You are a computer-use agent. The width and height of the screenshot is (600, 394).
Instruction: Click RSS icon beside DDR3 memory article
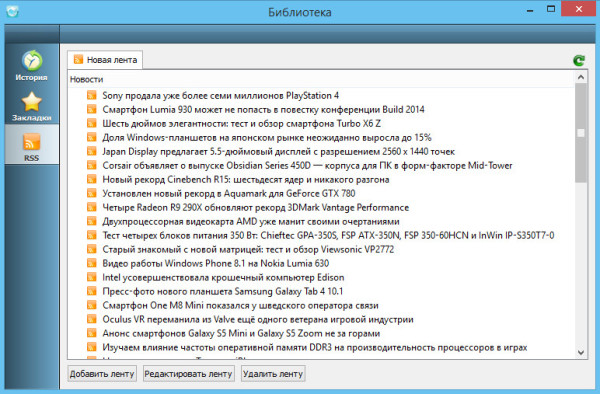coord(91,347)
